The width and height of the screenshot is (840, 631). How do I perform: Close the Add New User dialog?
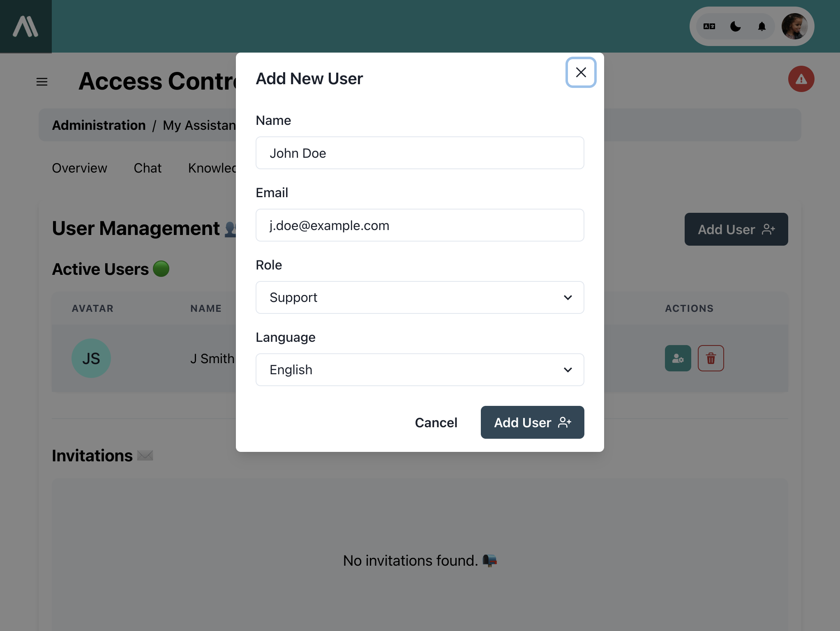(x=581, y=72)
